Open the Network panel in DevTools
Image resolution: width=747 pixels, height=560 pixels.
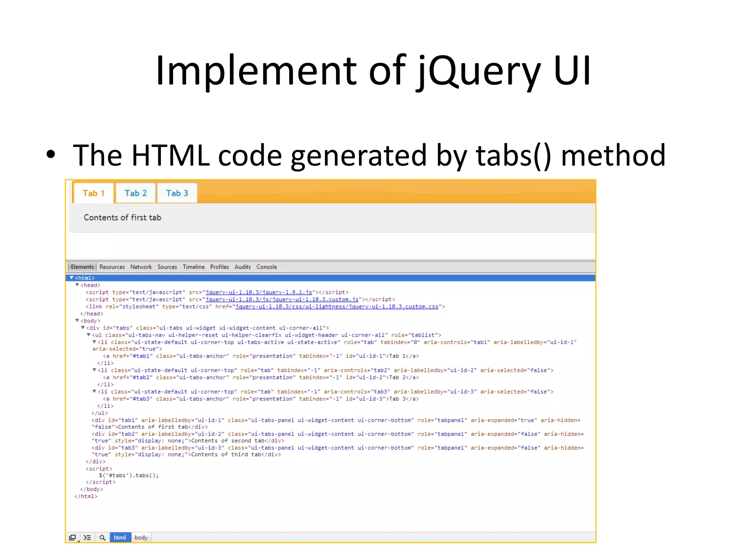tap(141, 267)
